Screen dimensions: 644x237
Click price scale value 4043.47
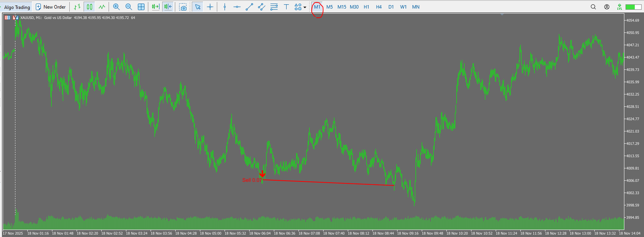[x=632, y=57]
